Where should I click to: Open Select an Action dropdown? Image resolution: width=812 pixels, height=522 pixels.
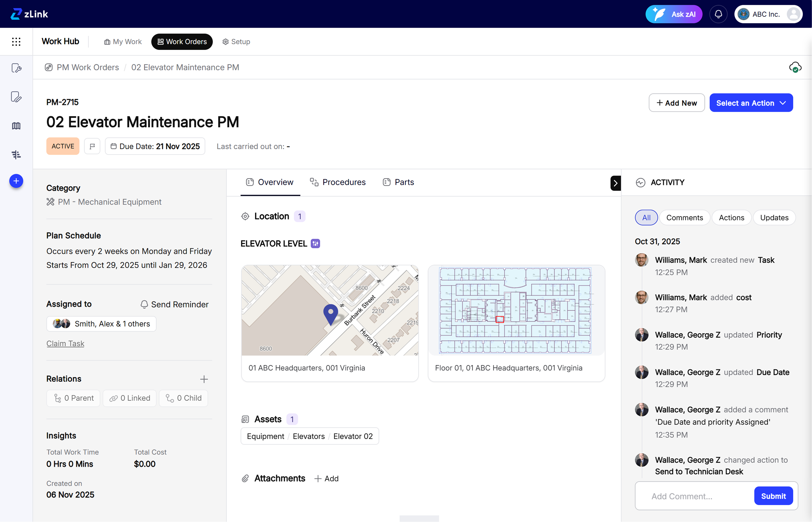click(751, 103)
